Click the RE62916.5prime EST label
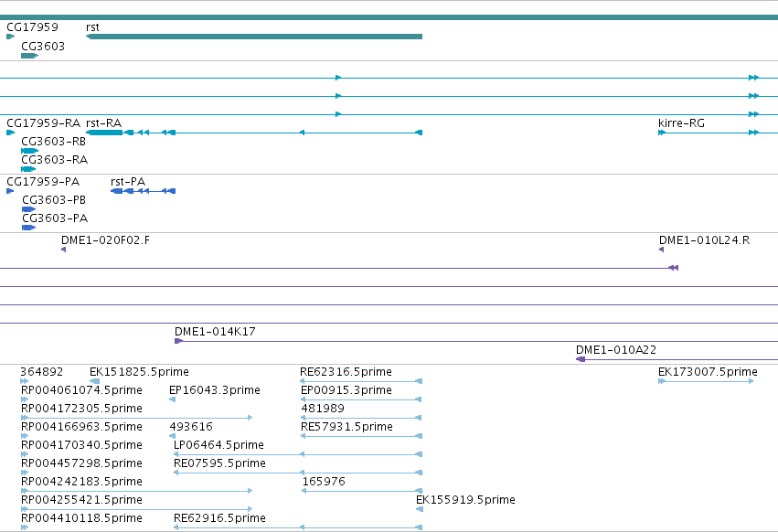Screen dimensions: 778x532 tap(219, 518)
